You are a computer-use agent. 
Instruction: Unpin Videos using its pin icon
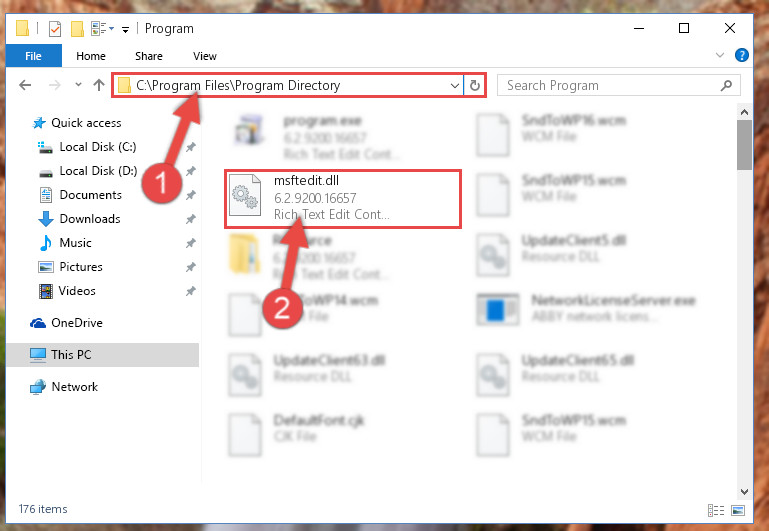coord(191,291)
